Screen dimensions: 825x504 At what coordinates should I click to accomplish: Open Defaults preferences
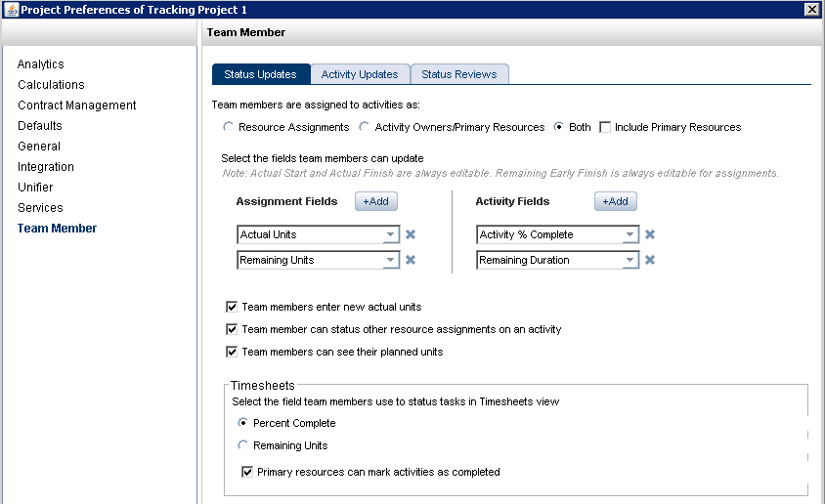(40, 126)
